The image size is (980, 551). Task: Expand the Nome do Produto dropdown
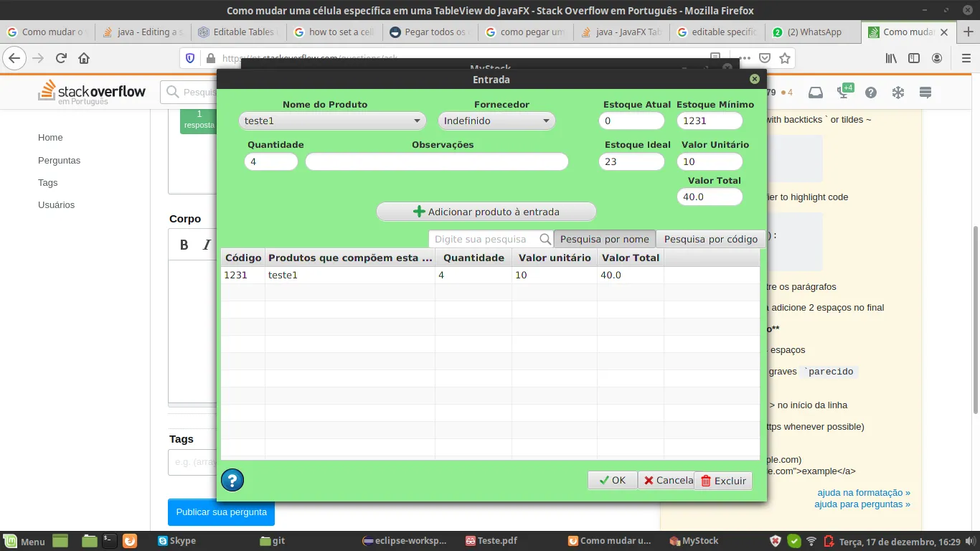pos(332,121)
